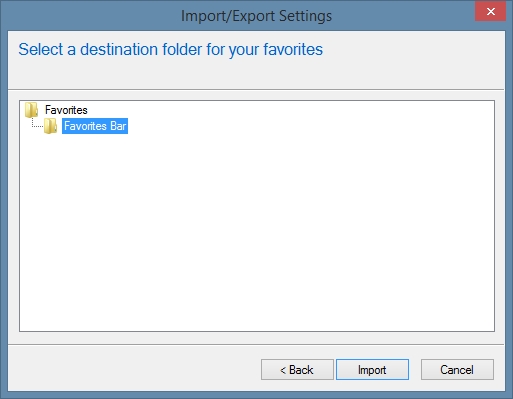513x399 pixels.
Task: Click the less-than arrow on Back button
Action: [x=283, y=370]
